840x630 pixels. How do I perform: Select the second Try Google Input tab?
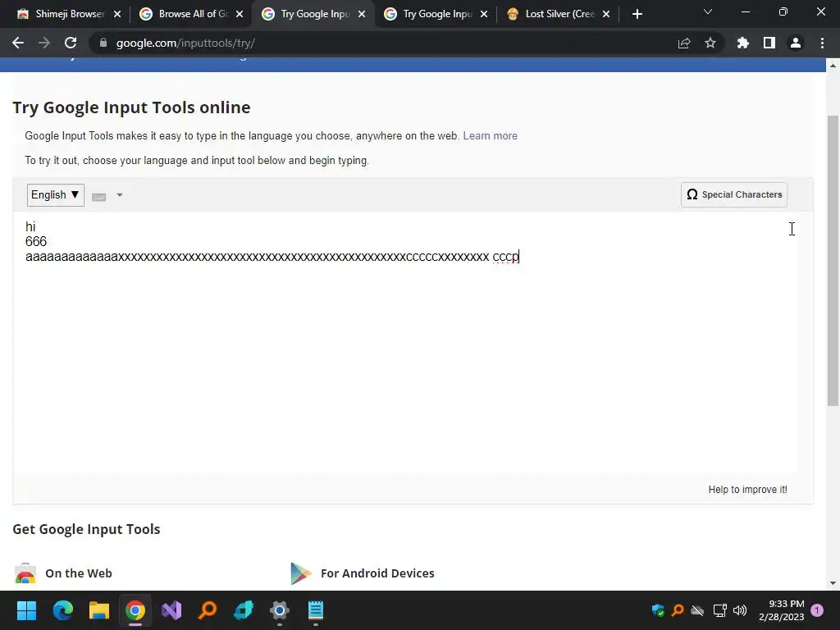(x=436, y=14)
